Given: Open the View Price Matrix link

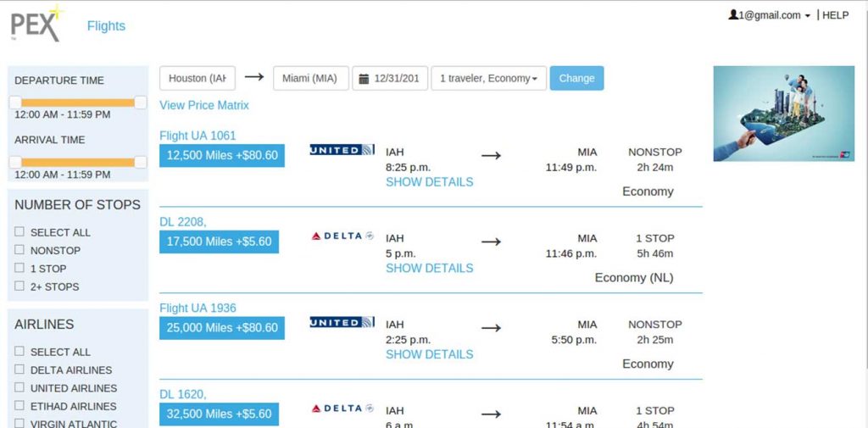Looking at the screenshot, I should pyautogui.click(x=204, y=105).
